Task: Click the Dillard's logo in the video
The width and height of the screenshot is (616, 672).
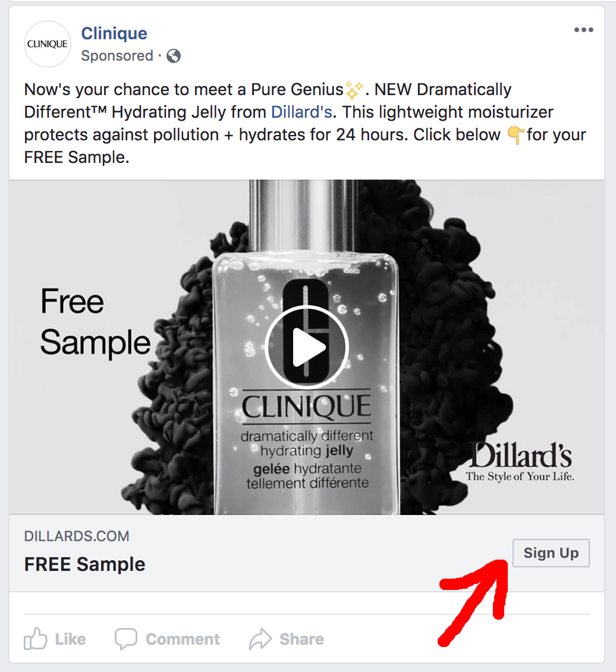Action: coord(520,462)
